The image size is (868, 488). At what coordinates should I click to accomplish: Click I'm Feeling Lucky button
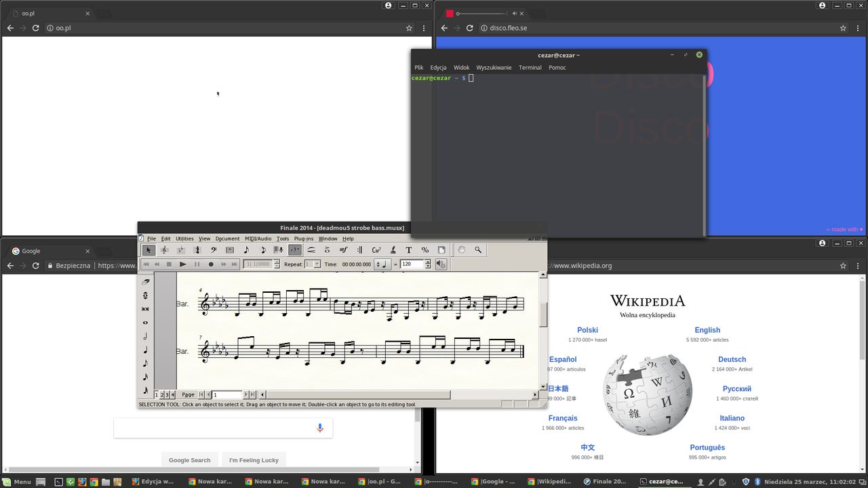pos(254,460)
